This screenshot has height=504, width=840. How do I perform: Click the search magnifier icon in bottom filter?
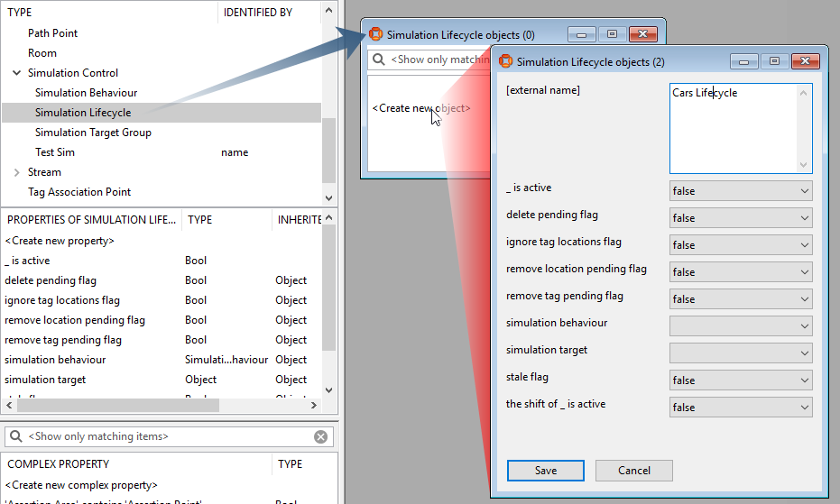tap(16, 436)
